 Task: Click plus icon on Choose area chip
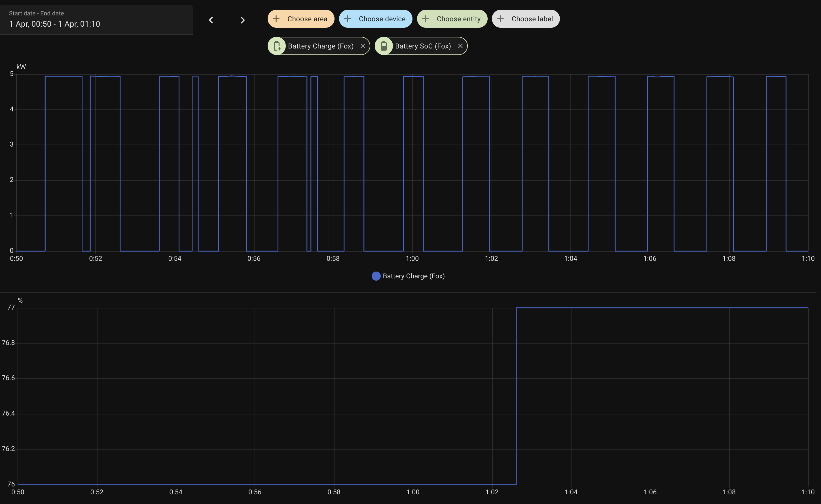(276, 19)
